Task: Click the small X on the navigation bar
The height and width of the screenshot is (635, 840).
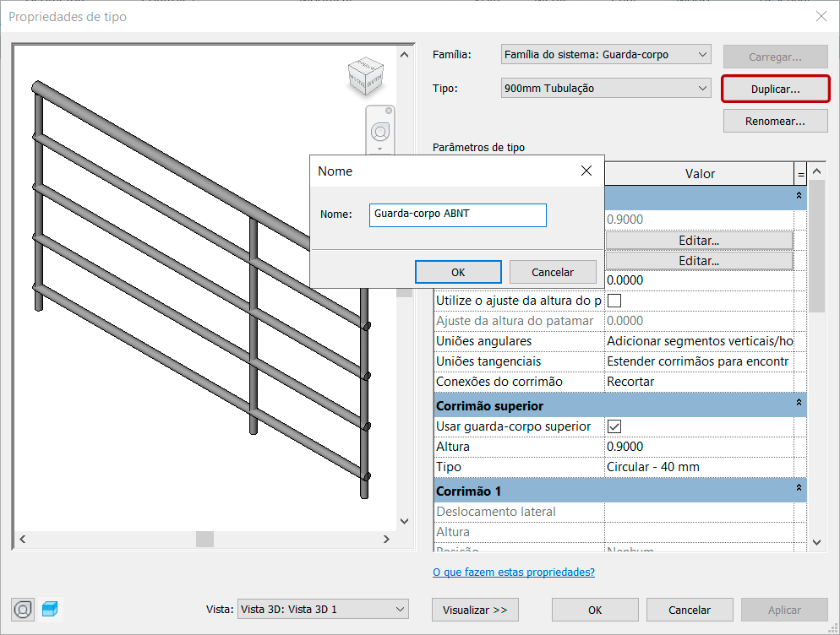Action: click(389, 111)
